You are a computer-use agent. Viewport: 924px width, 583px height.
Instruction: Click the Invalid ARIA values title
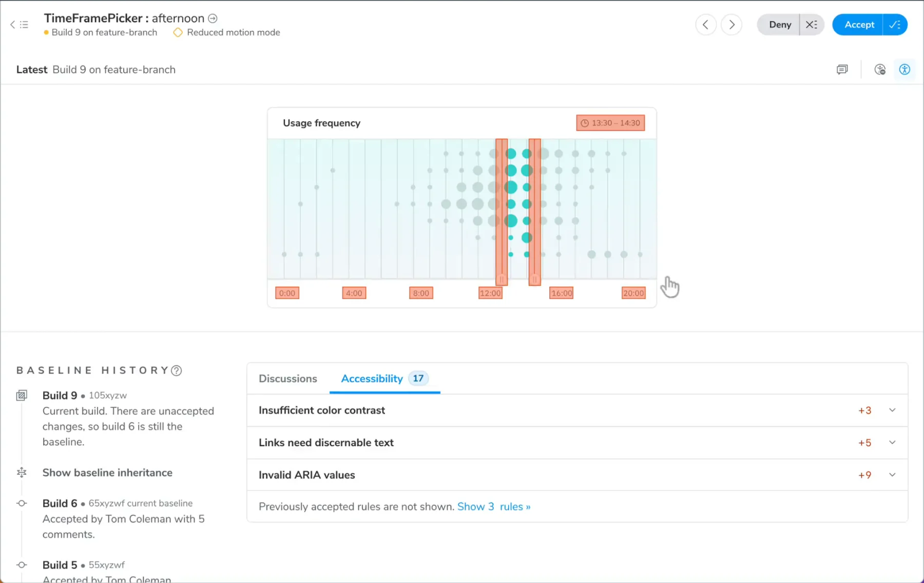click(307, 475)
